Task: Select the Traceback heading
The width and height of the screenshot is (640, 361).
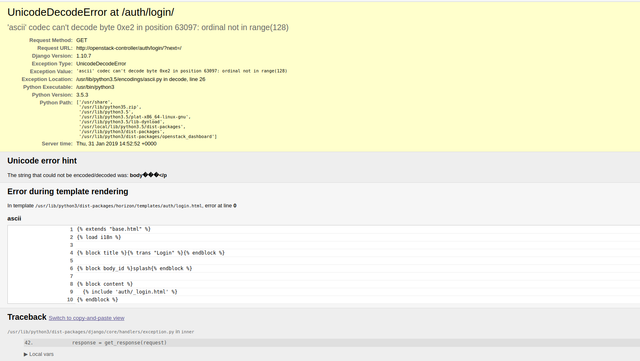Action: [x=27, y=317]
